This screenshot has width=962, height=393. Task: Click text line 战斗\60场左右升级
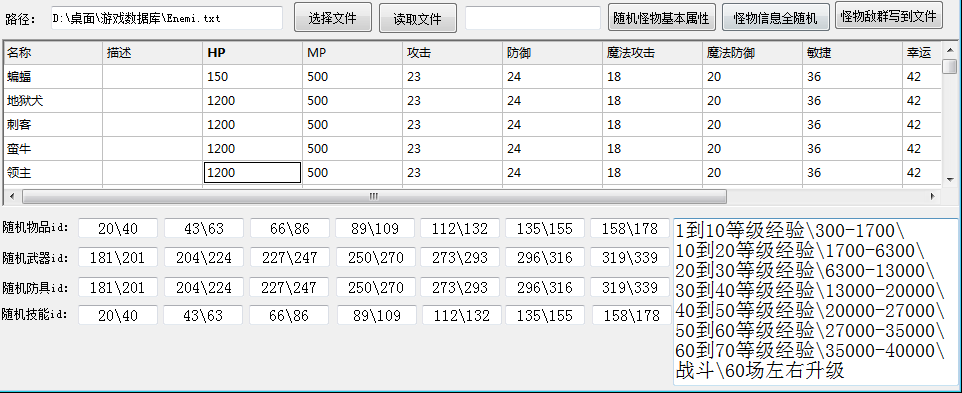(x=760, y=370)
